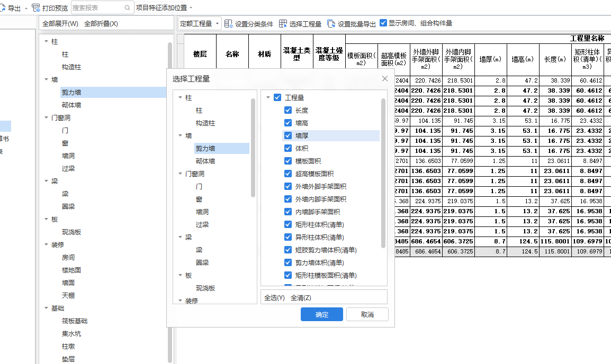Collapse 基础 node in the main tree

47,308
